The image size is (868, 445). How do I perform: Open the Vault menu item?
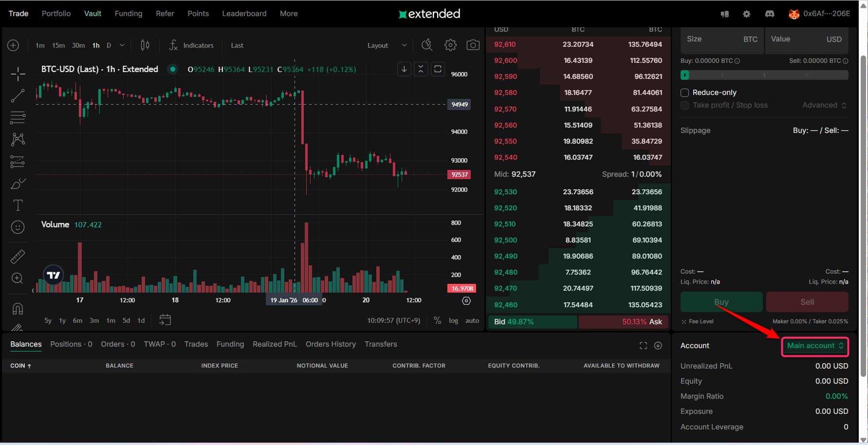(92, 14)
